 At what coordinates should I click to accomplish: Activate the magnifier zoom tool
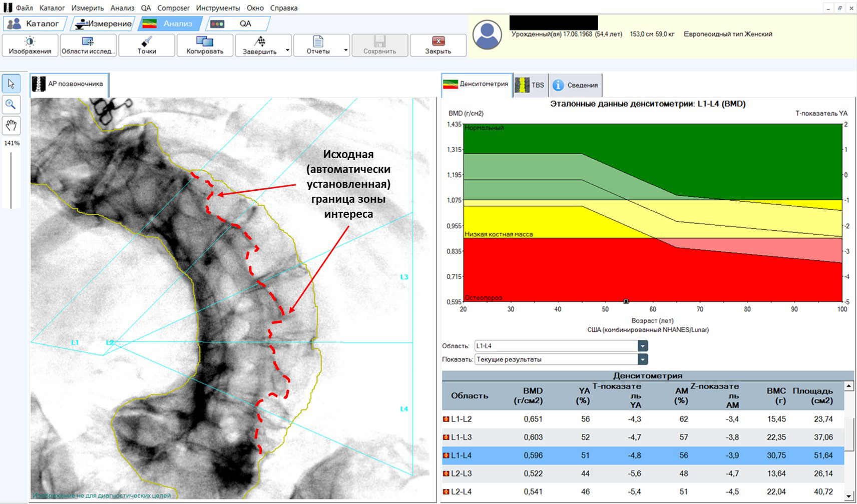[x=11, y=104]
